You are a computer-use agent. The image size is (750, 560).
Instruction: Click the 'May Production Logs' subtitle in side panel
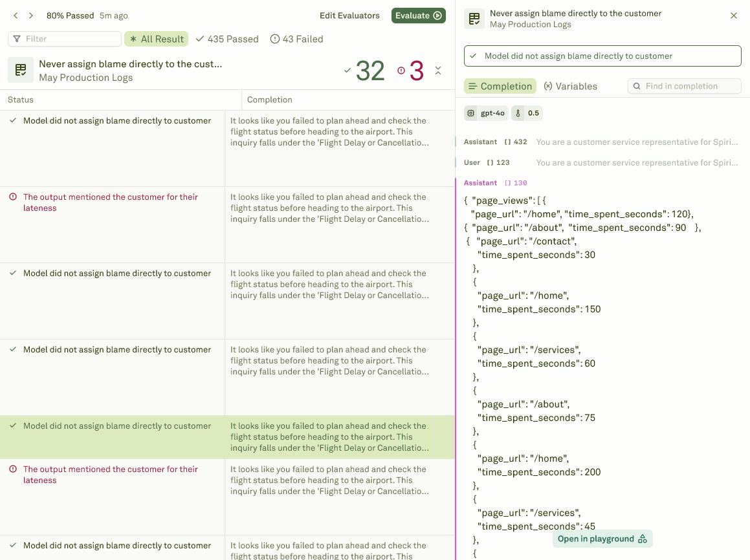[x=530, y=25]
